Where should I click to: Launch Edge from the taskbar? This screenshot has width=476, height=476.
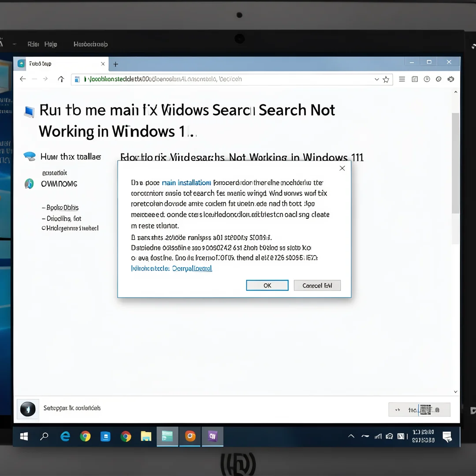coord(65,436)
